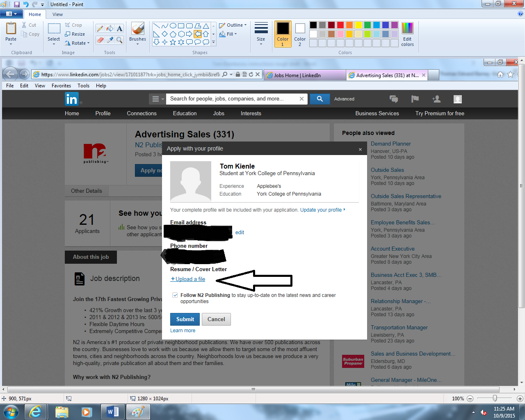Pick the red color swatch
Image resolution: width=525 pixels, height=420 pixels.
tap(340, 25)
